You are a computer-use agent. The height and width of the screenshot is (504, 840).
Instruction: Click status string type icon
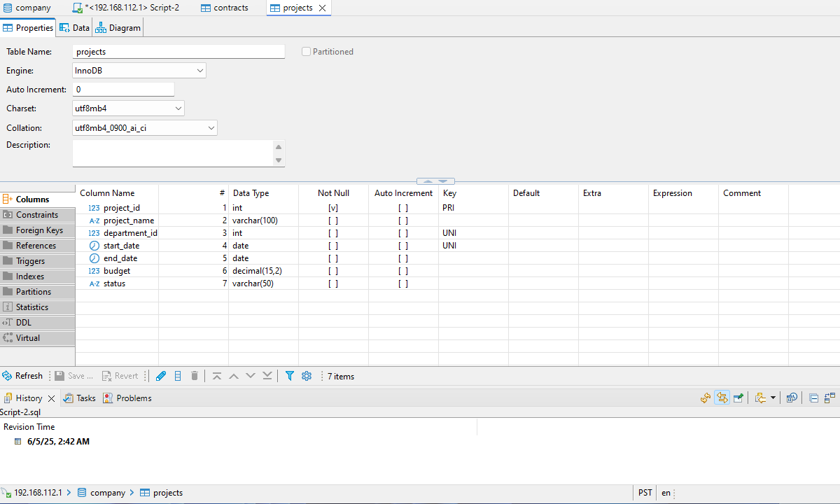pyautogui.click(x=94, y=283)
